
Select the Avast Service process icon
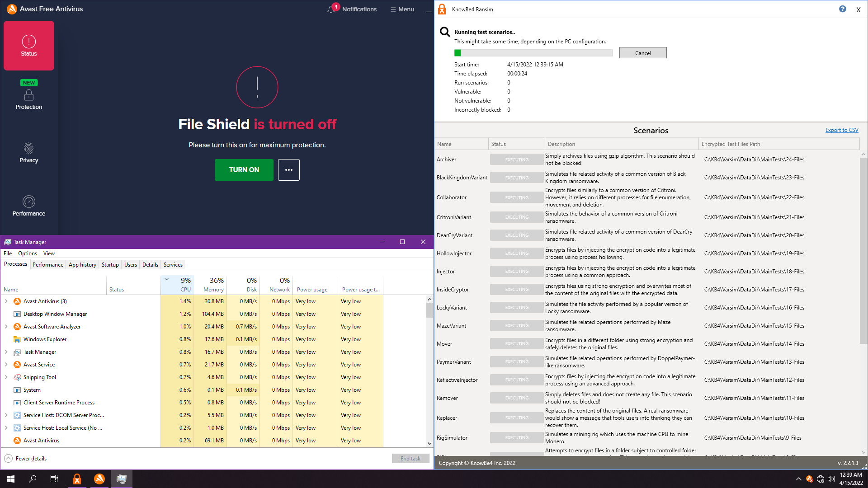pos(17,365)
